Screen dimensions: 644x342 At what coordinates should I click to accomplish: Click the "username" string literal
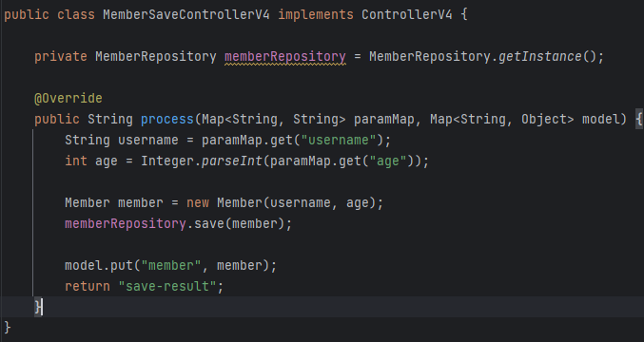point(339,141)
